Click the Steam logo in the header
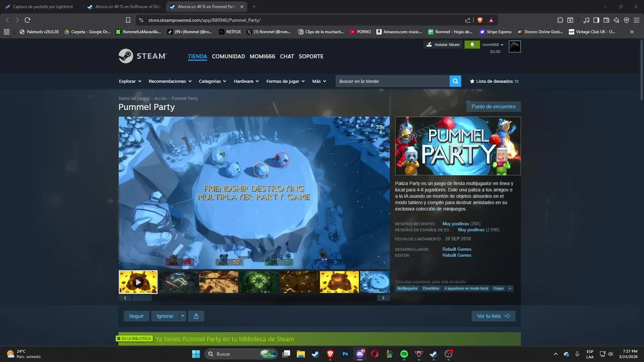Viewport: 644px width, 362px height. (x=142, y=56)
